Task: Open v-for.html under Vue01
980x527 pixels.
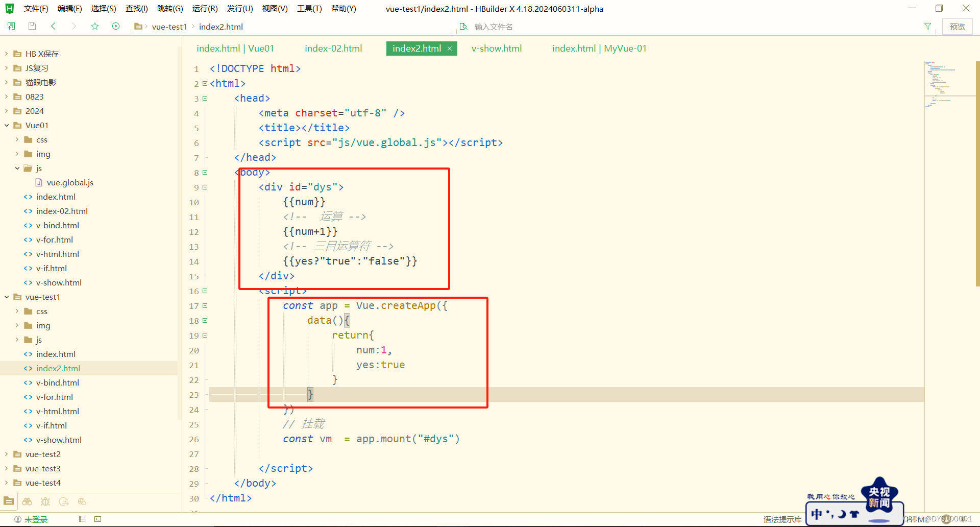Action: click(55, 239)
